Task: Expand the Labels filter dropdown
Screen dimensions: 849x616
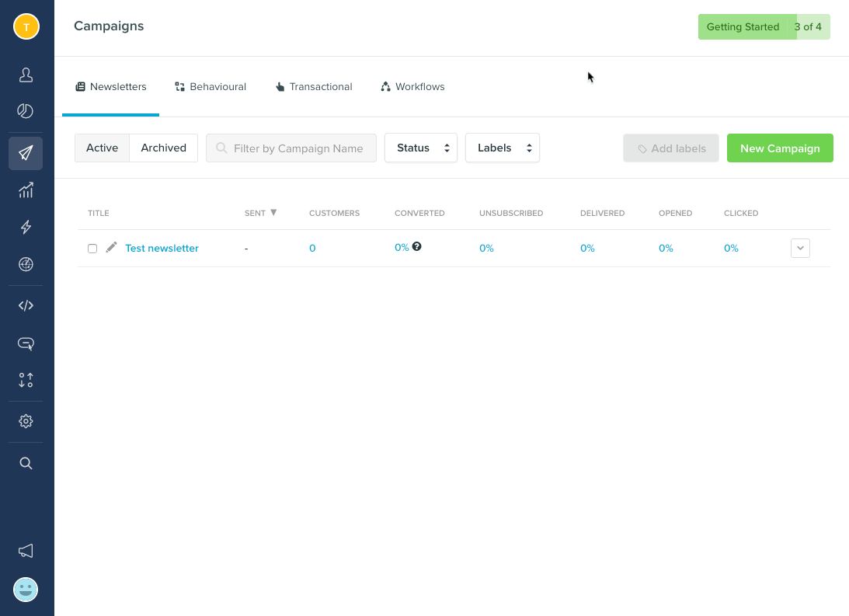Action: click(502, 148)
